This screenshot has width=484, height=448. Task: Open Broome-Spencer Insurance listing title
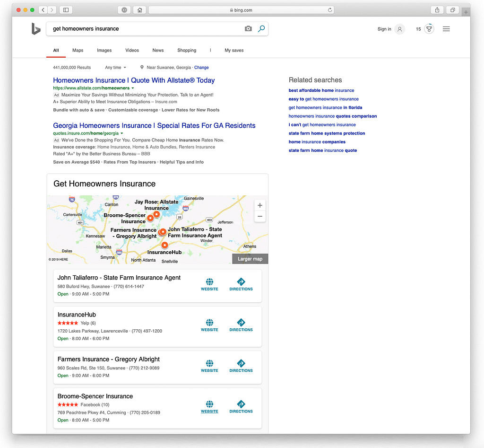[x=95, y=396]
